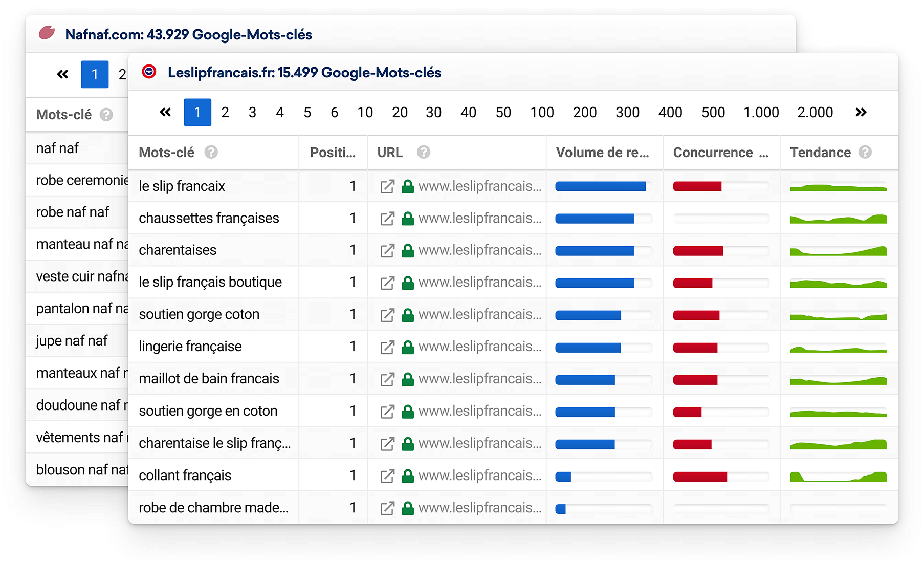Open URL www.leslipfrancais... in 'charentaise le slip' row
The width and height of the screenshot is (924, 561).
pyautogui.click(x=480, y=443)
